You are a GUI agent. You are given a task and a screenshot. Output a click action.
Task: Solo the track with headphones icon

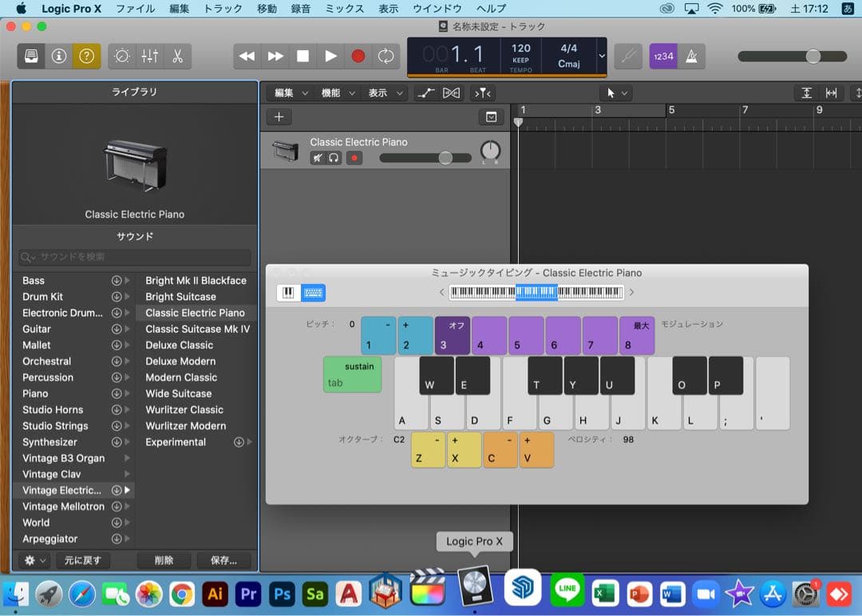pos(334,158)
